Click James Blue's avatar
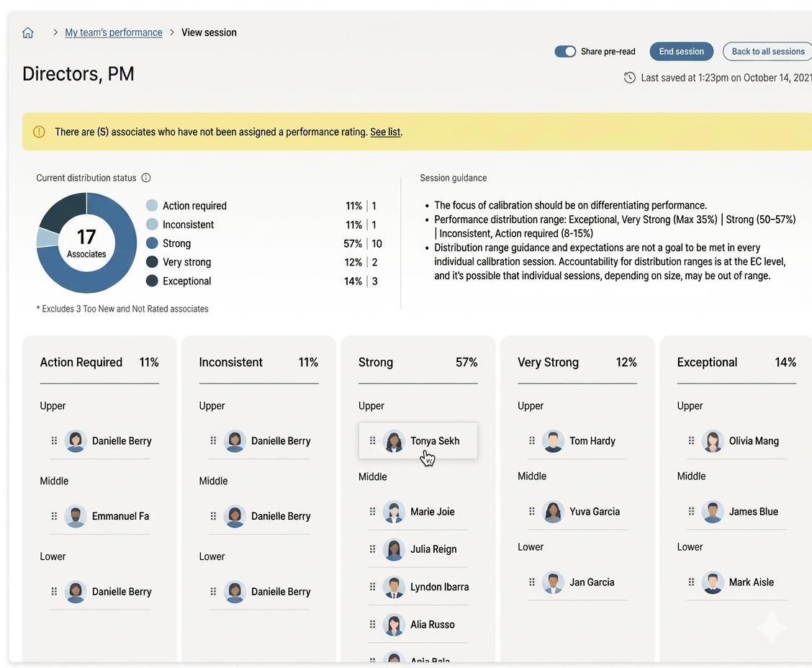The height and width of the screenshot is (668, 812). [x=713, y=512]
